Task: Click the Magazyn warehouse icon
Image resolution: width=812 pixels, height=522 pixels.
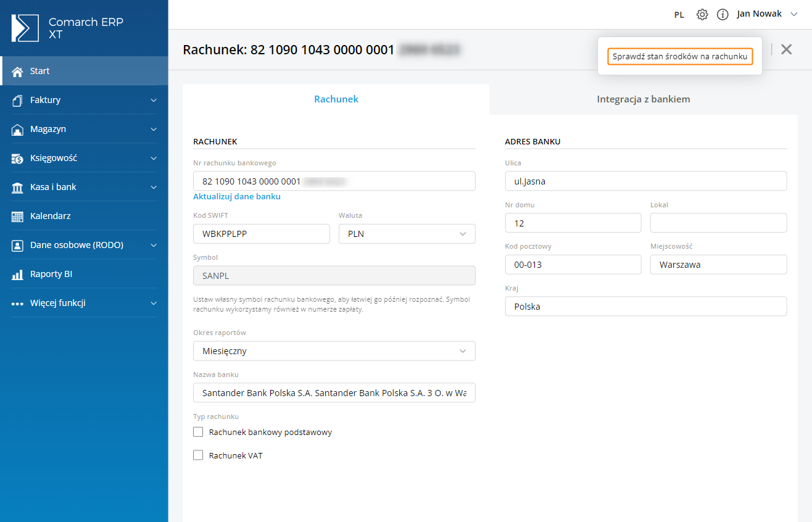Action: pos(17,129)
